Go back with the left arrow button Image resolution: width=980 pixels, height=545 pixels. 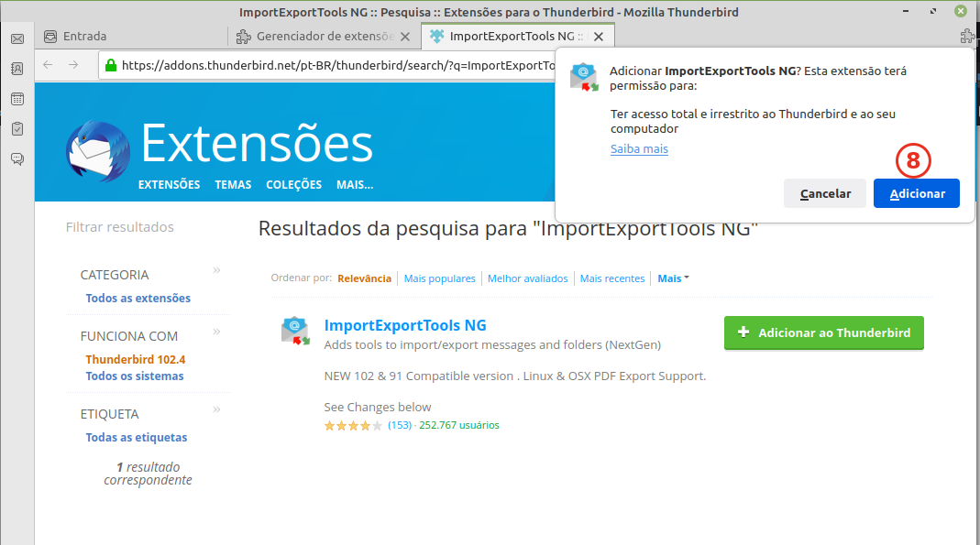click(x=48, y=65)
